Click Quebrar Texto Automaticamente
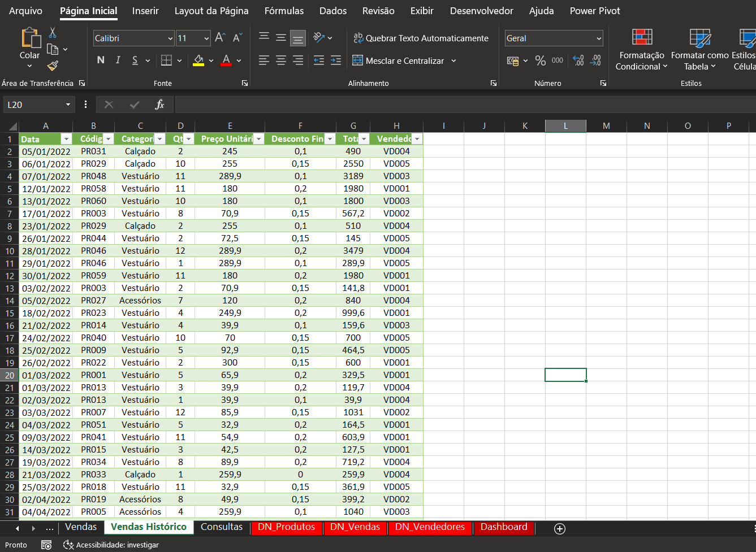This screenshot has height=552, width=756. click(421, 38)
